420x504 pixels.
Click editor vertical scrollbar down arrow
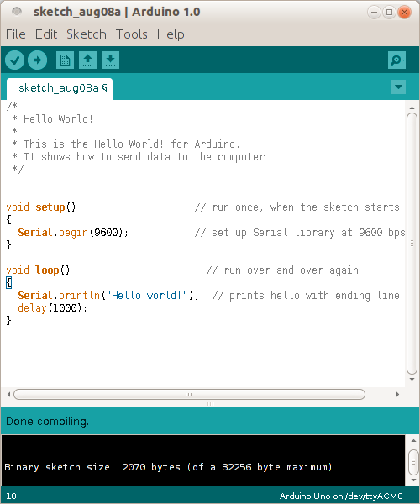412,380
